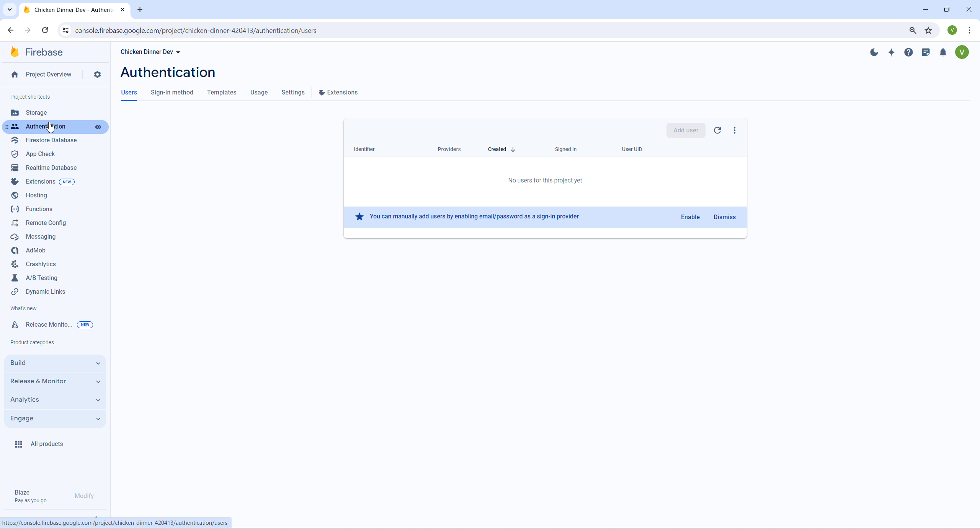Open Gemini assistant via the spark icon
Image resolution: width=980 pixels, height=529 pixels.
[x=892, y=52]
